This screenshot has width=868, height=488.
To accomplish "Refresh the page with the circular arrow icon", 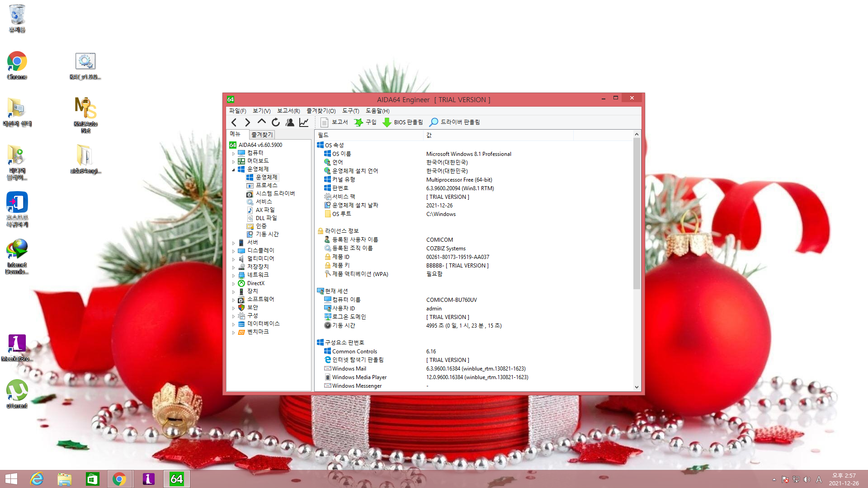I will [275, 122].
